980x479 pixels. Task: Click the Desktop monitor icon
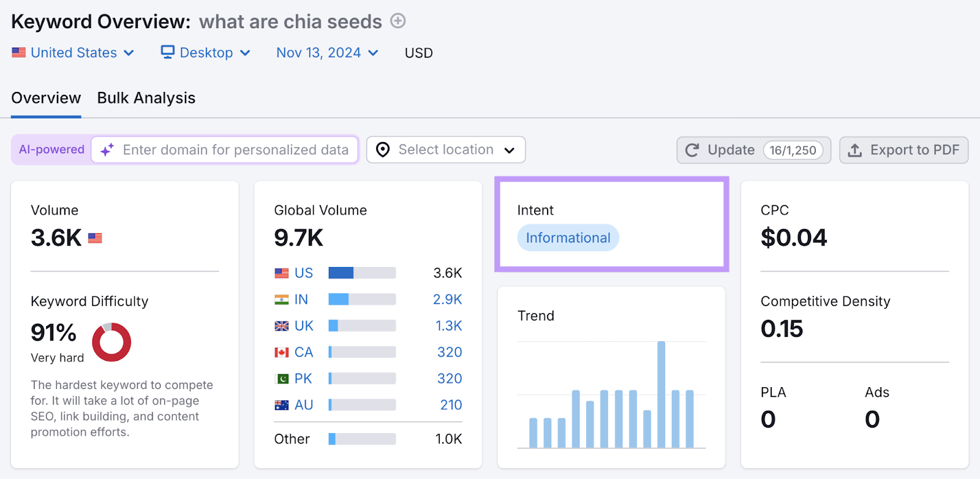click(166, 52)
